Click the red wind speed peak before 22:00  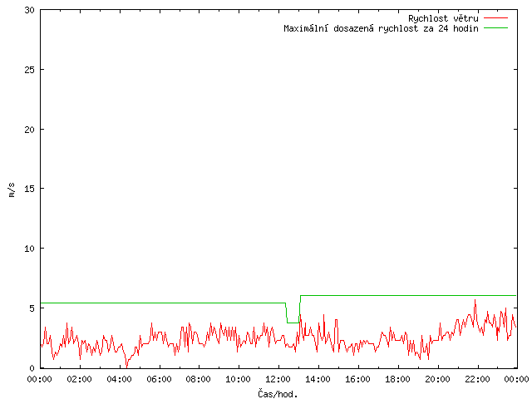pyautogui.click(x=475, y=300)
